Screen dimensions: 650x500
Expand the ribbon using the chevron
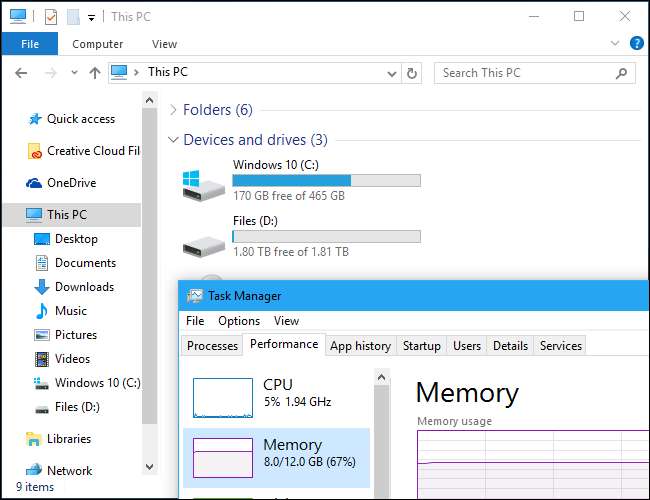pos(613,44)
